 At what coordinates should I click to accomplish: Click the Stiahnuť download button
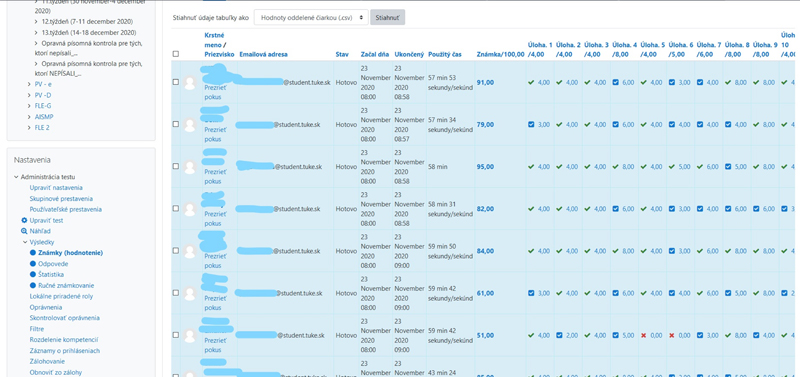[388, 17]
